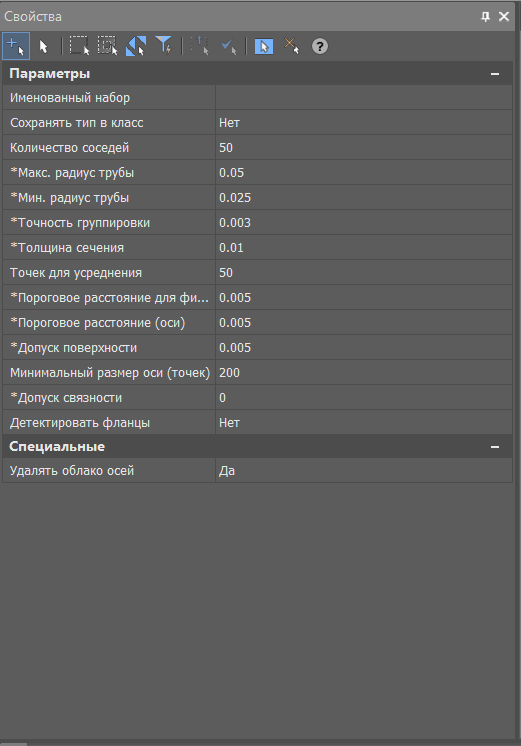This screenshot has width=521, height=746.
Task: Toggle Удалять облако осей value Да
Action: [x=364, y=471]
